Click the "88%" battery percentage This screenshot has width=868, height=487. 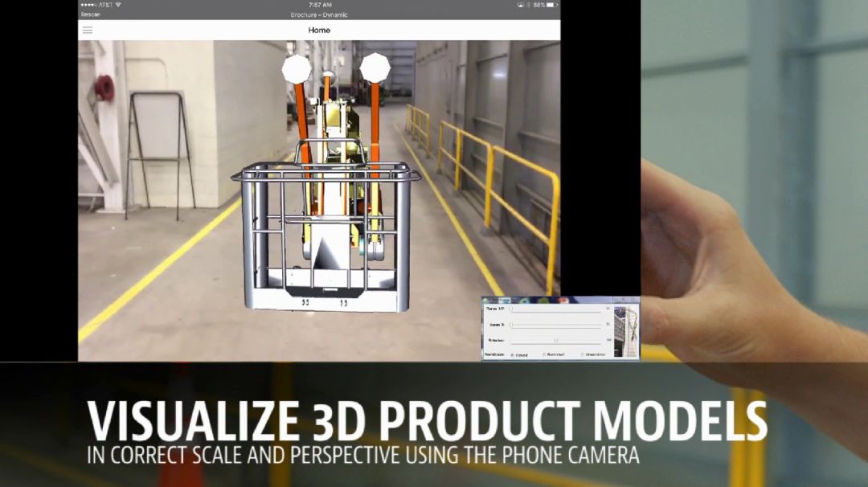539,5
